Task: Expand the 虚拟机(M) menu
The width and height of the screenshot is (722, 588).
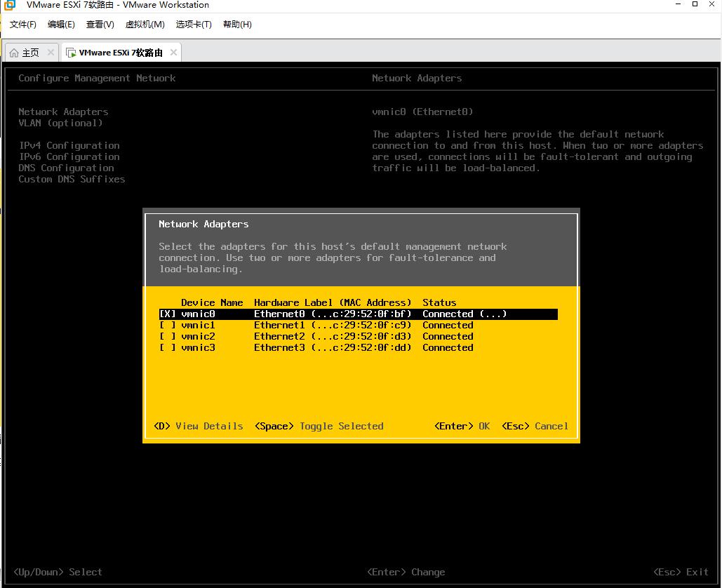Action: pyautogui.click(x=145, y=25)
